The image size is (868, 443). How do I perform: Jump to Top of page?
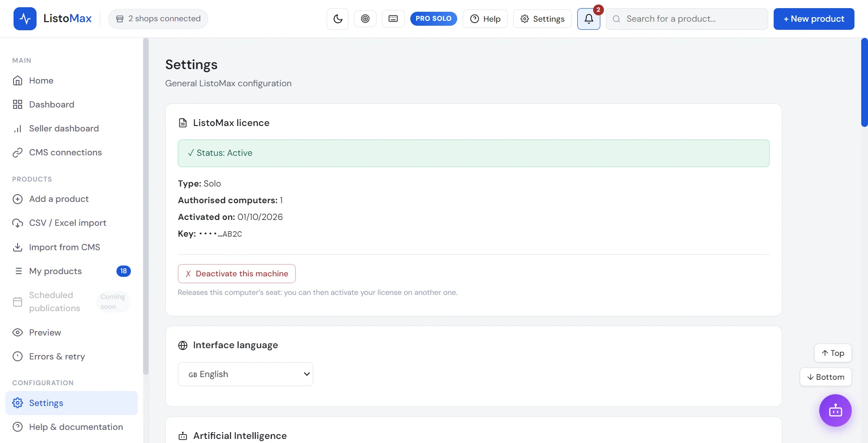(833, 353)
